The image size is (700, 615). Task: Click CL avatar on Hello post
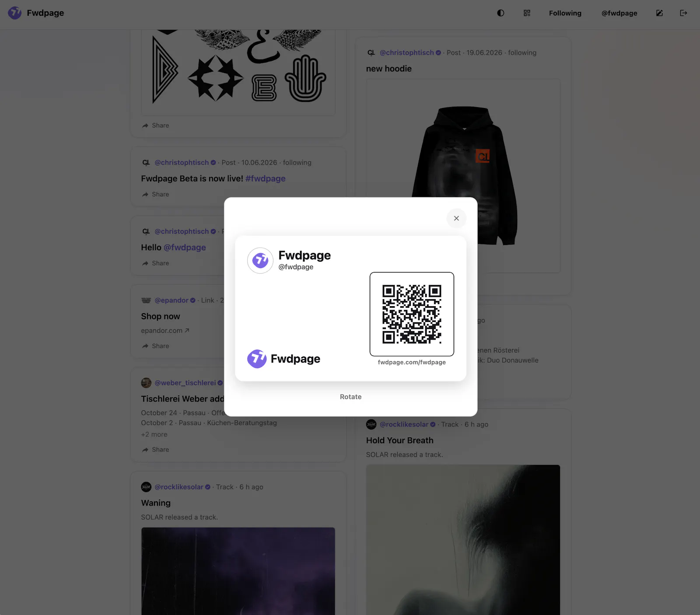pyautogui.click(x=146, y=231)
